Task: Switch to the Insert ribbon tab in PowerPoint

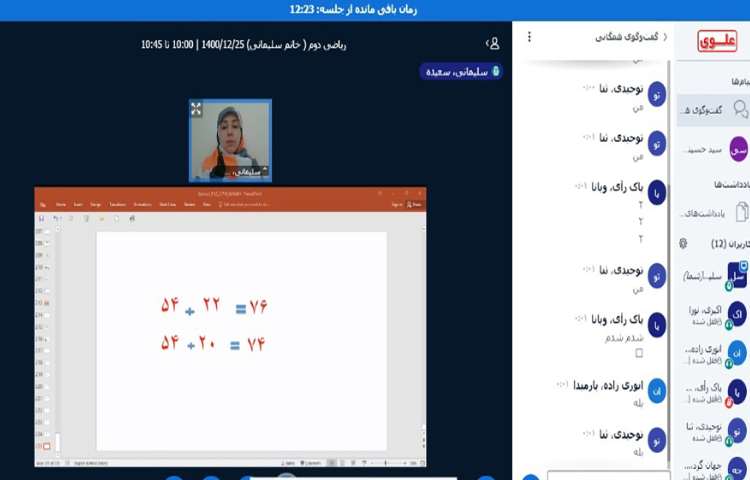Action: [78, 205]
